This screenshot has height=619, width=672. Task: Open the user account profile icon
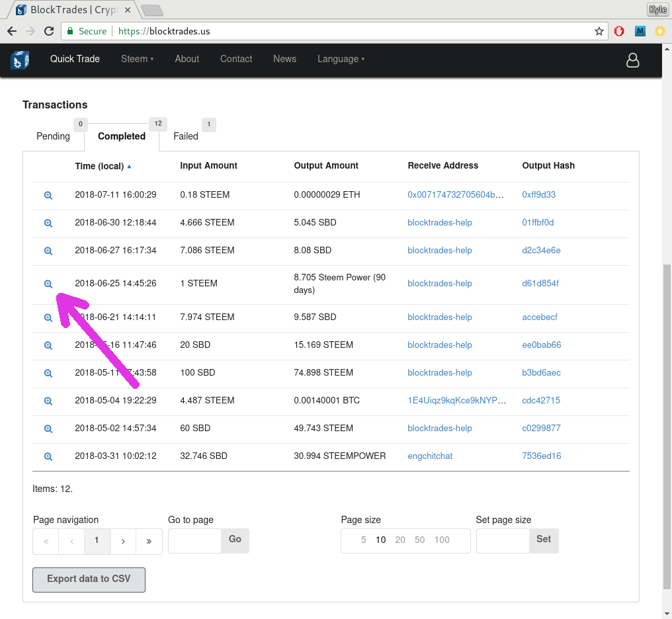pyautogui.click(x=632, y=60)
